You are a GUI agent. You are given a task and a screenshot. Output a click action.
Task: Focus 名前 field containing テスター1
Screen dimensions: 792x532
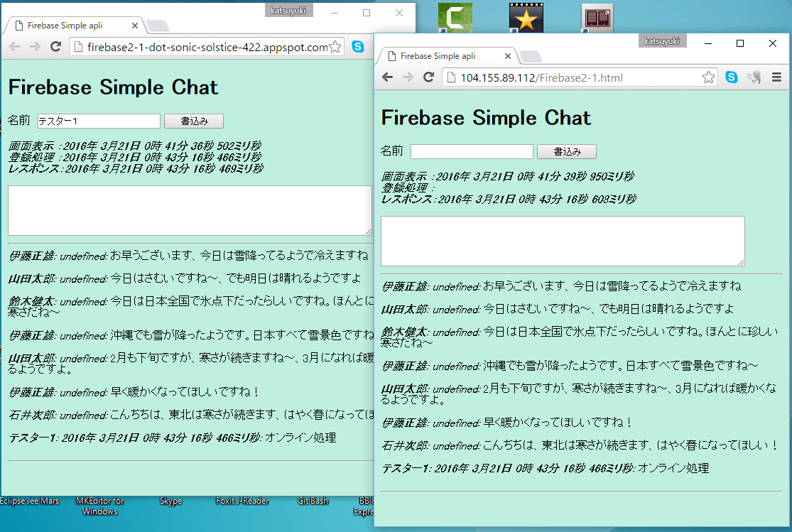[99, 121]
